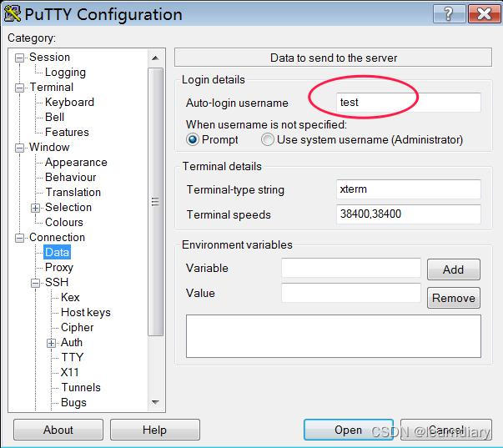Screen dimensions: 503x448
Task: Click the Terminal speeds field
Action: click(x=409, y=214)
